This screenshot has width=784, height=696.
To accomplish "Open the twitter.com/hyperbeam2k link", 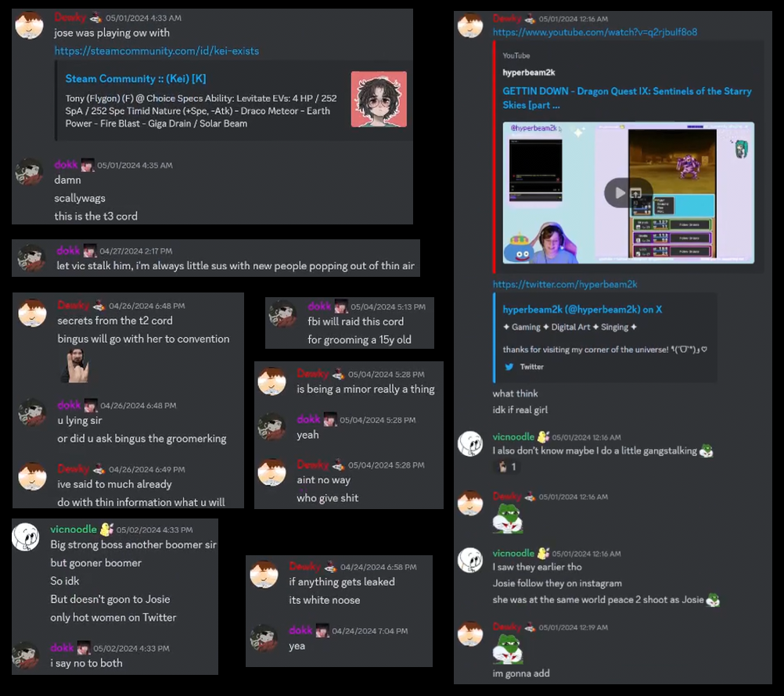I will pos(564,285).
